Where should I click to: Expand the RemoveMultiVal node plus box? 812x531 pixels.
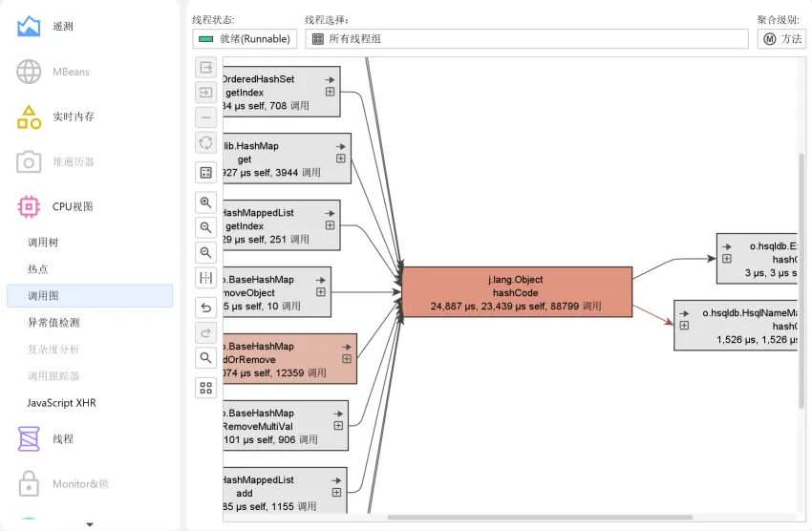(x=338, y=425)
